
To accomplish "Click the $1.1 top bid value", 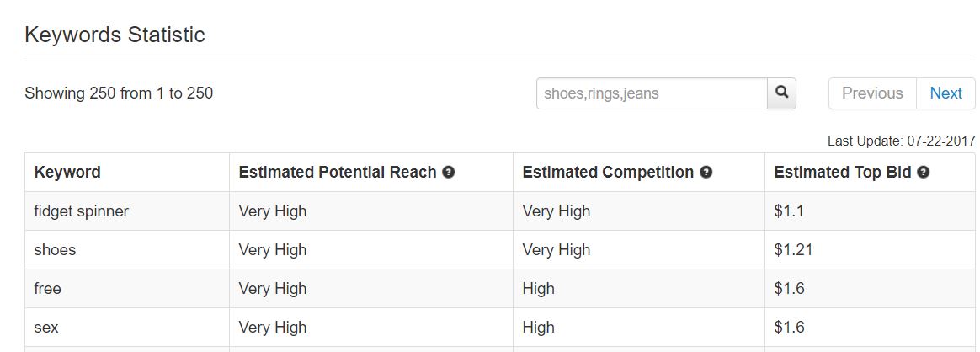I will [788, 211].
